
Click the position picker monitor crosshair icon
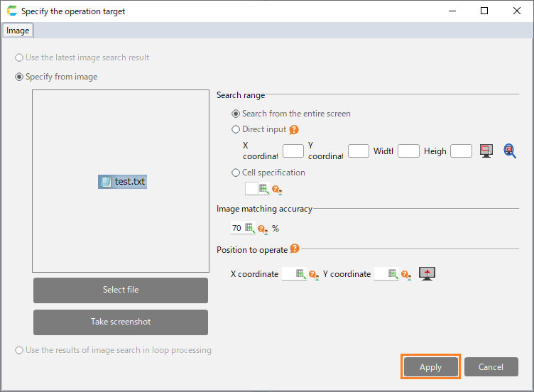point(427,273)
